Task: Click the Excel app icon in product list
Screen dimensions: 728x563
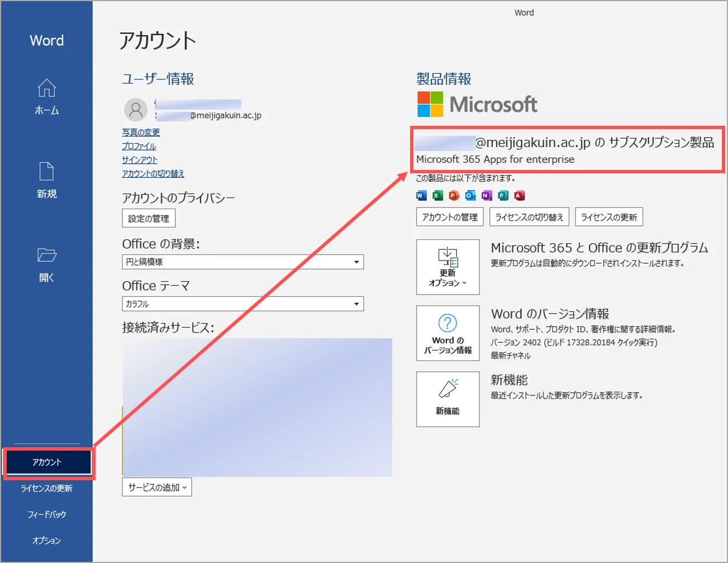Action: tap(437, 195)
